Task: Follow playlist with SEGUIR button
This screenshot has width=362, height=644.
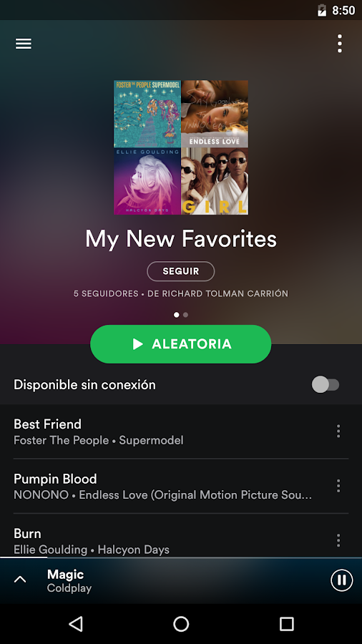Action: pos(180,271)
